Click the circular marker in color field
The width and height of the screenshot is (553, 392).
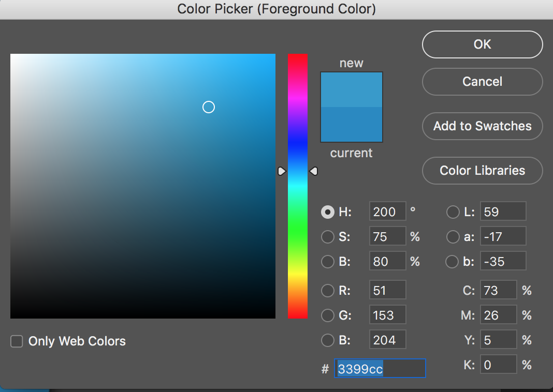pos(208,107)
